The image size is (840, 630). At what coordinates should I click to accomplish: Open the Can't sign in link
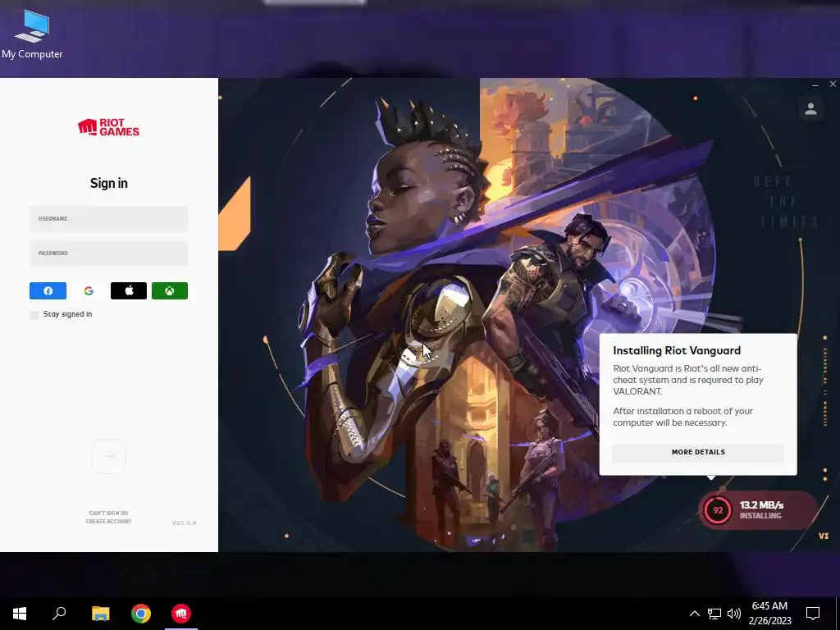(109, 514)
